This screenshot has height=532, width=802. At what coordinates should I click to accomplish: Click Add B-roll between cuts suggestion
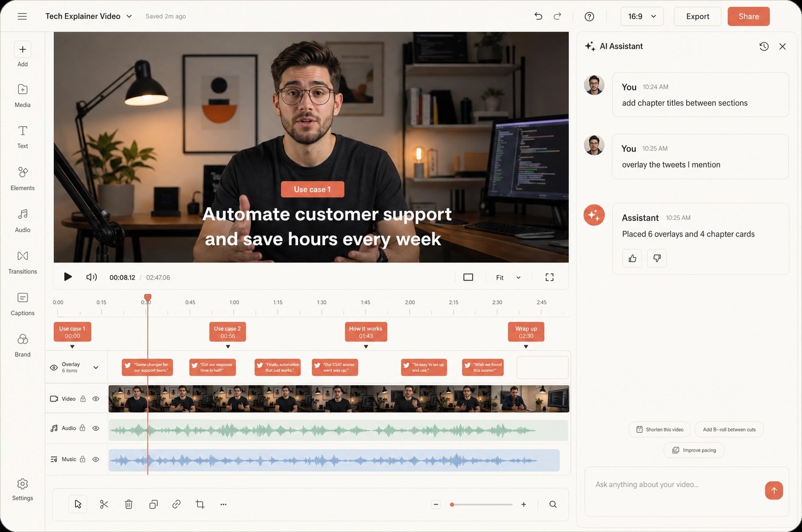coord(729,429)
